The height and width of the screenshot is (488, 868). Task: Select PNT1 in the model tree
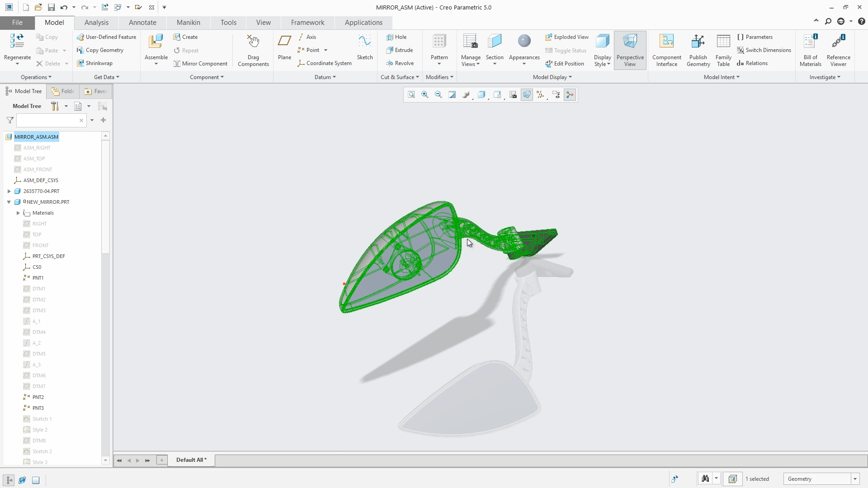point(38,278)
